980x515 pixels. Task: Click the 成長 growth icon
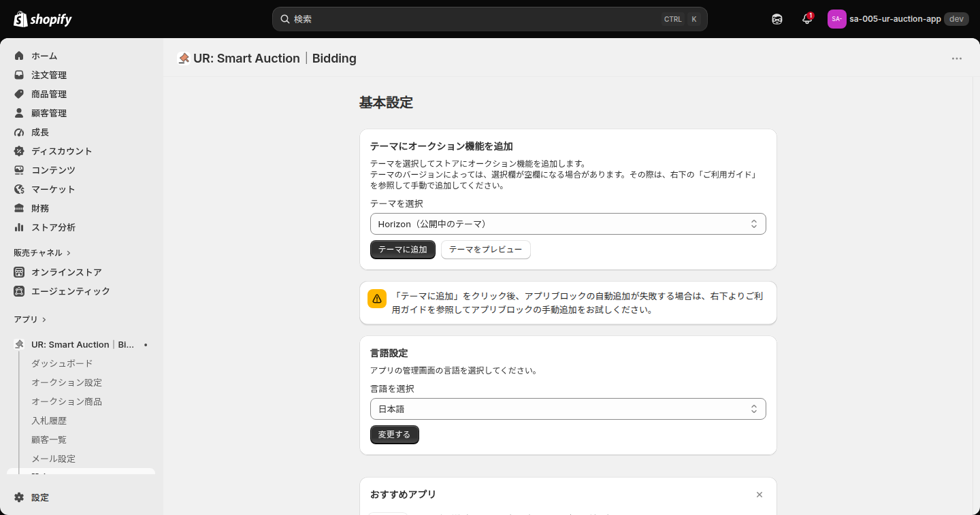pyautogui.click(x=19, y=132)
